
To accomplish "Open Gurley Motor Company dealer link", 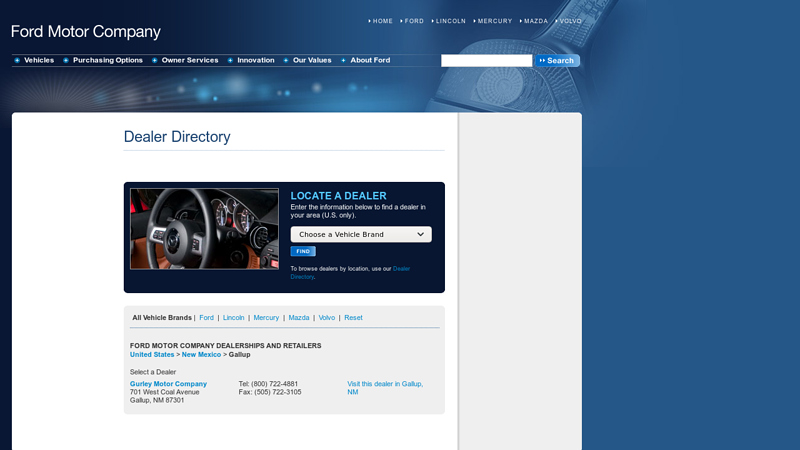I will tap(168, 384).
